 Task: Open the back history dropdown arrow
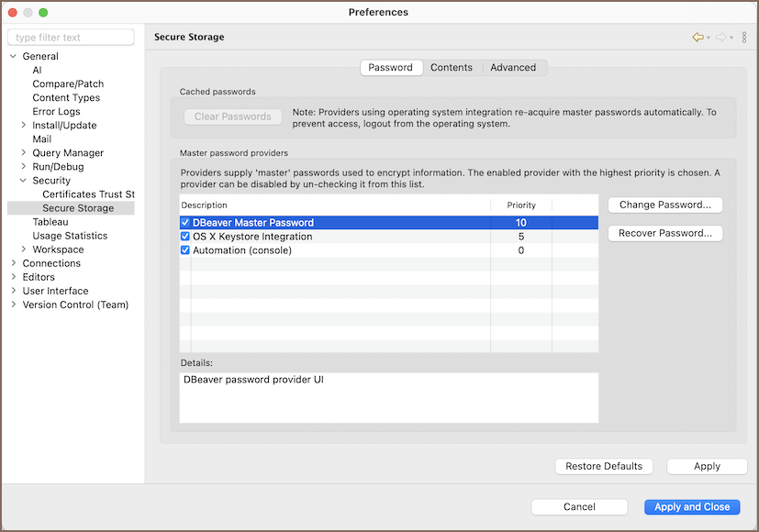[709, 38]
